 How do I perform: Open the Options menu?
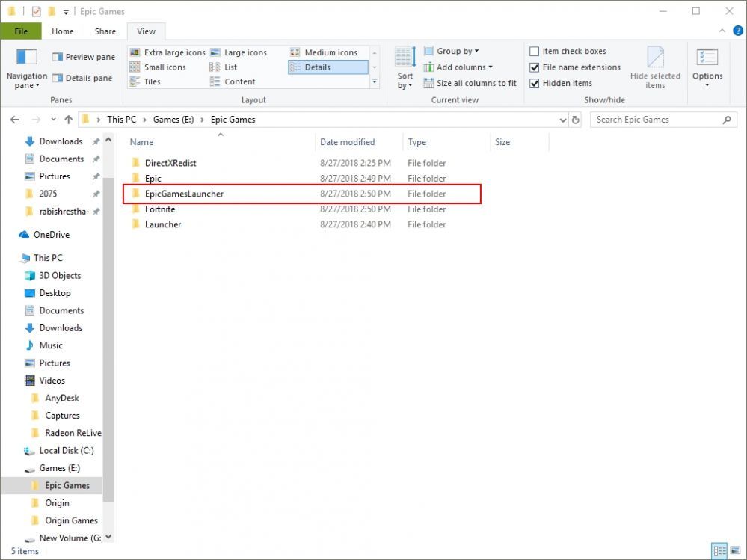[707, 68]
